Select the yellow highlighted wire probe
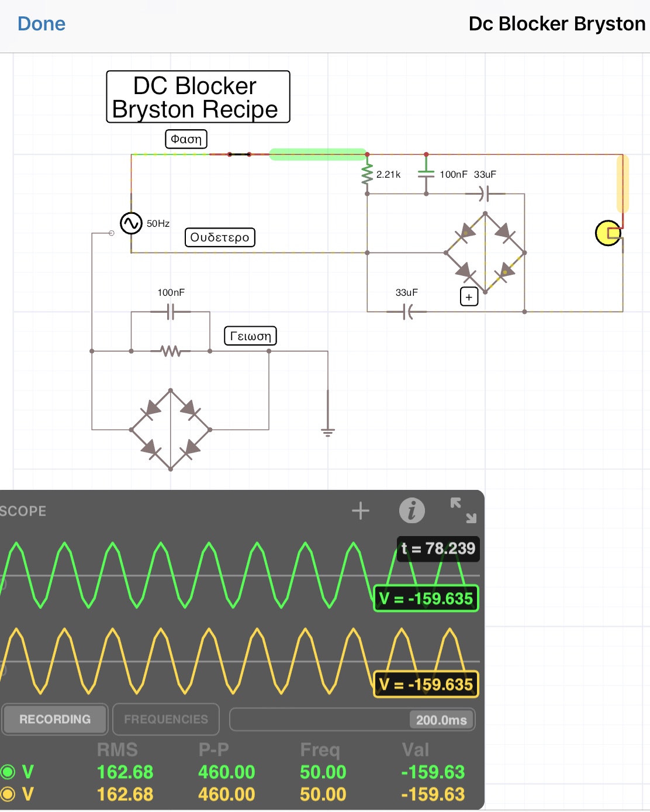 [x=623, y=184]
